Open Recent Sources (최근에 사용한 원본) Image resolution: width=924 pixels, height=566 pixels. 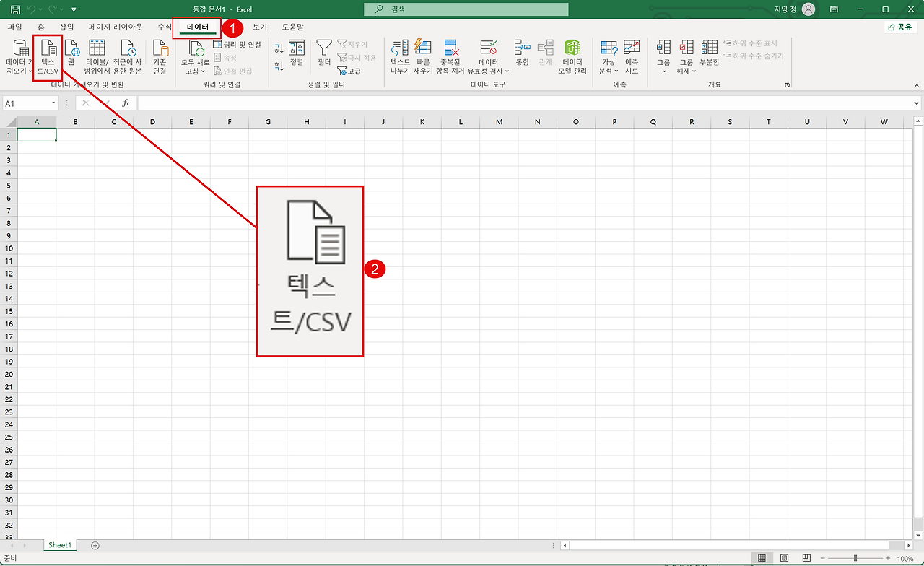pos(128,58)
